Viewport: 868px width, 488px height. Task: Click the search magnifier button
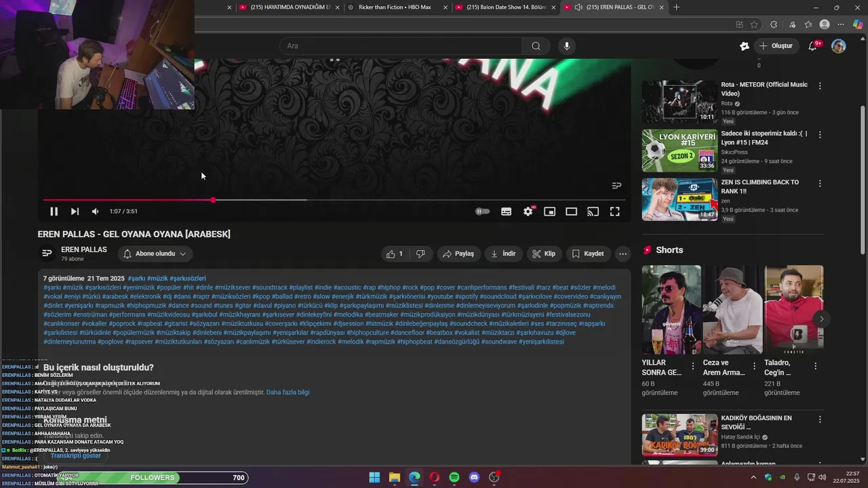click(x=536, y=46)
